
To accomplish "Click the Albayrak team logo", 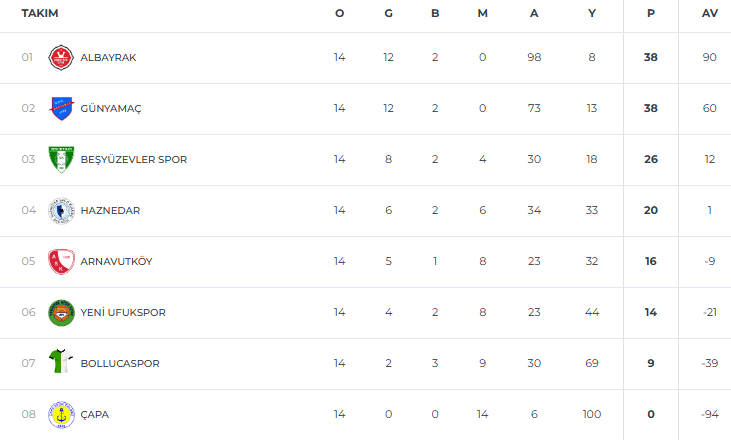I will point(61,58).
